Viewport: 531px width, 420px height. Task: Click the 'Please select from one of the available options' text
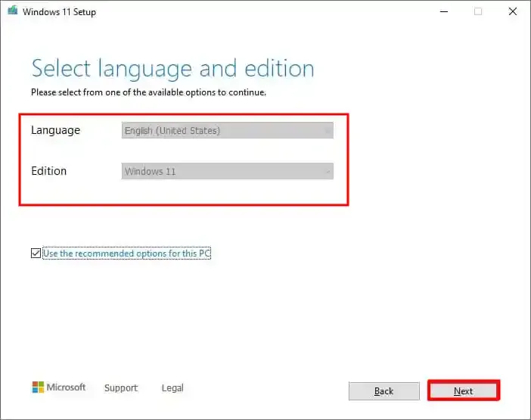pyautogui.click(x=149, y=92)
